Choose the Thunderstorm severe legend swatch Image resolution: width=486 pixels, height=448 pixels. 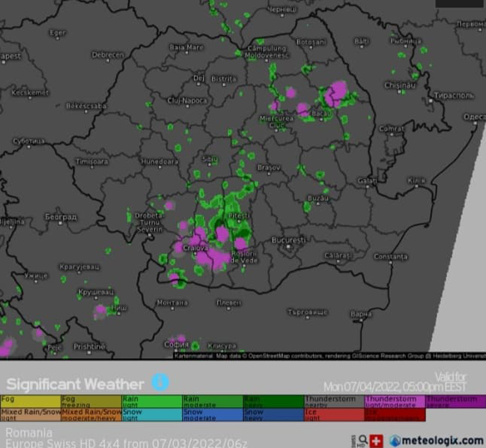[x=456, y=401]
